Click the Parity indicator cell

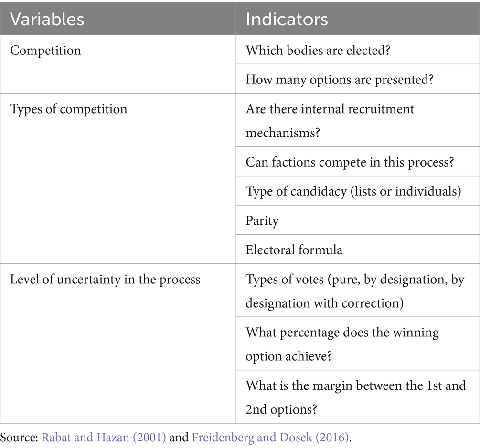(x=358, y=220)
